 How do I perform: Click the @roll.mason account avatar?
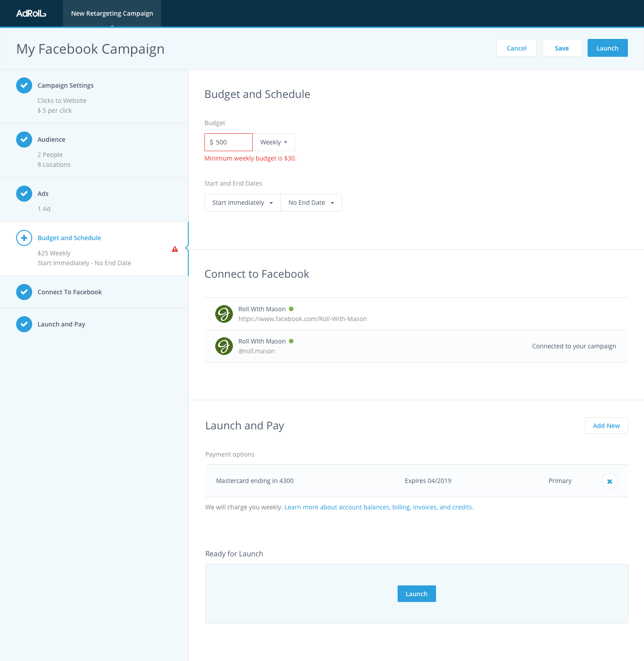pos(224,346)
